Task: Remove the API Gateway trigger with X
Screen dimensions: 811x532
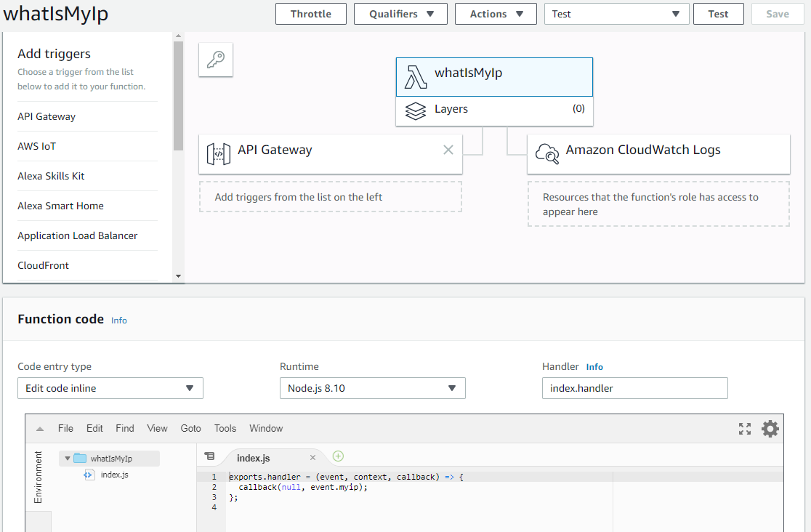Action: pyautogui.click(x=448, y=150)
